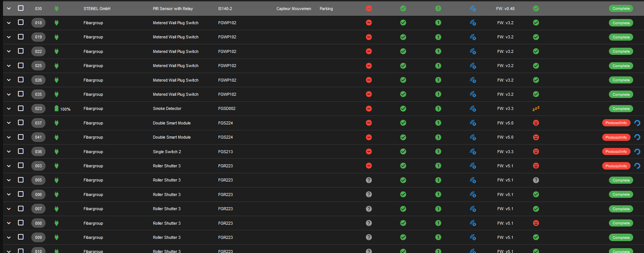Click the Complete badge for node 008
Image resolution: width=644 pixels, height=253 pixels.
621,223
